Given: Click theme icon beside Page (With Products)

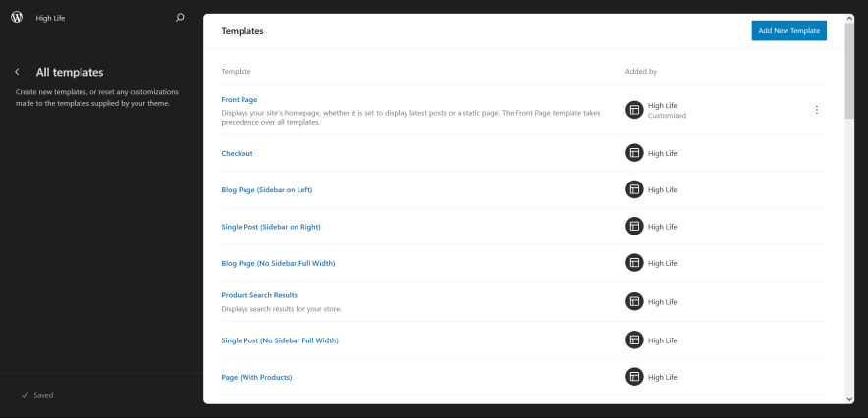Looking at the screenshot, I should pos(634,377).
